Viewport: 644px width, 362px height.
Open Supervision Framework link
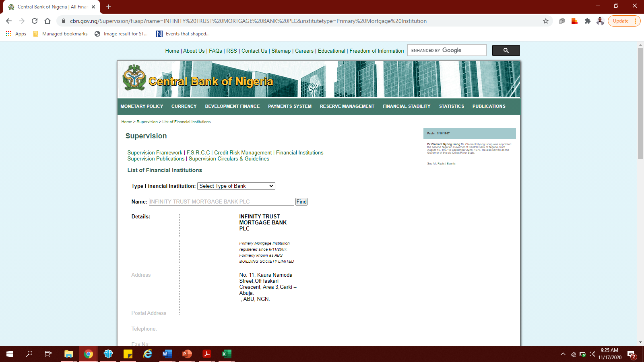(x=155, y=153)
